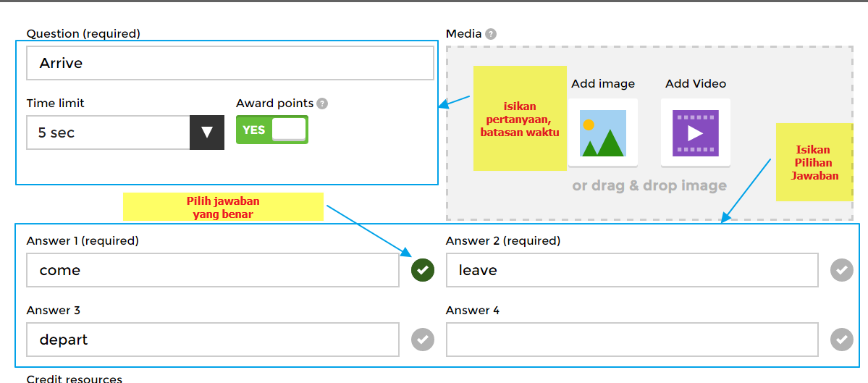The image size is (868, 383).
Task: Mark empty Answer 4 as correct
Action: (x=842, y=340)
